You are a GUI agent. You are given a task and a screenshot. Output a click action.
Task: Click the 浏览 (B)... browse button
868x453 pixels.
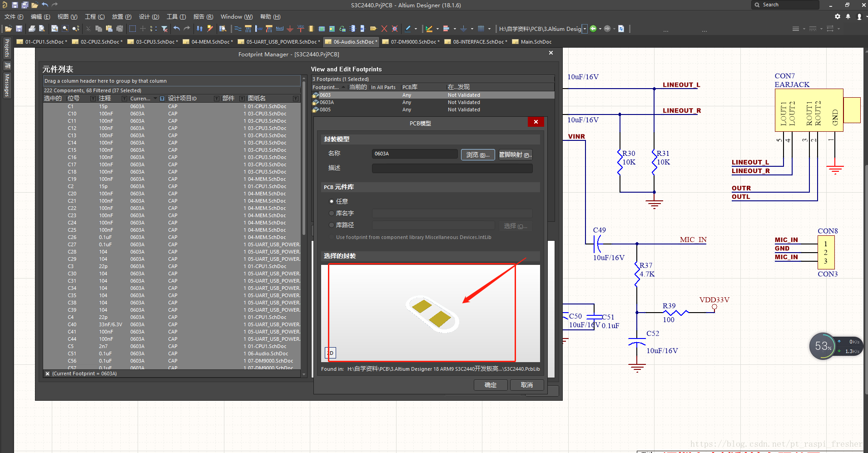tap(478, 154)
